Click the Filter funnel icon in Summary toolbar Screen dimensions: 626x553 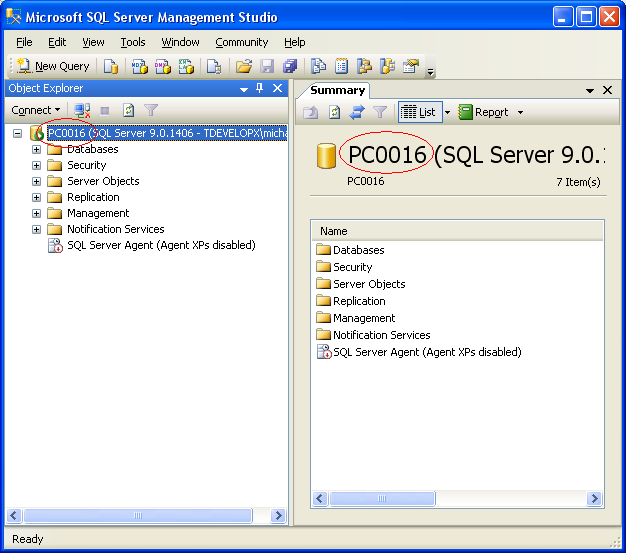(x=380, y=112)
